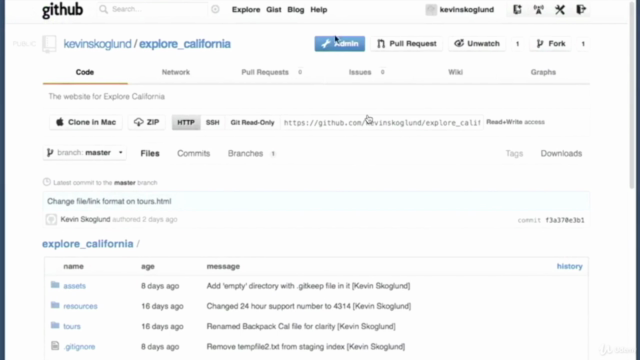
Task: Click the Admin button
Action: pos(340,44)
